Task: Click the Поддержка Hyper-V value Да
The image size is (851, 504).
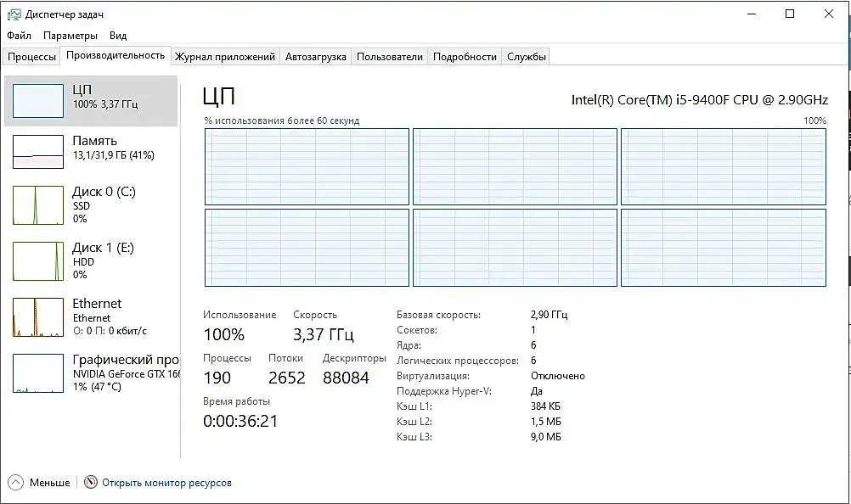Action: pos(536,391)
